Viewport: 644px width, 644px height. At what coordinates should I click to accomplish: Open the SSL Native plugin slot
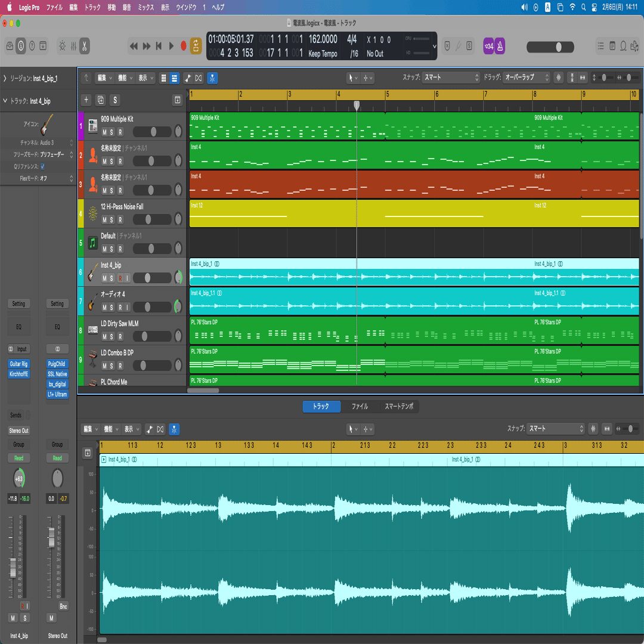click(57, 374)
